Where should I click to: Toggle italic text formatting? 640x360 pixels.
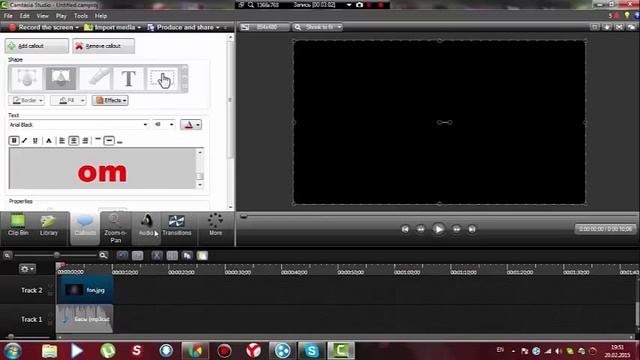click(x=24, y=141)
